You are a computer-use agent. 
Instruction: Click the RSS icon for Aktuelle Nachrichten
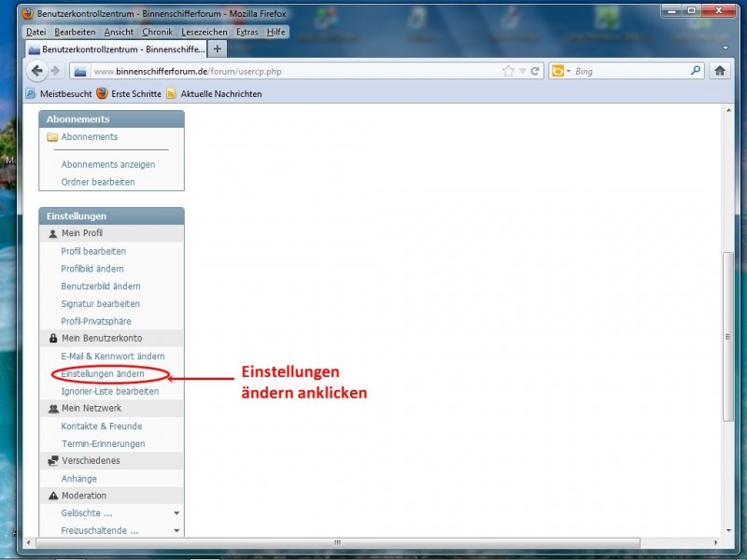[x=172, y=94]
